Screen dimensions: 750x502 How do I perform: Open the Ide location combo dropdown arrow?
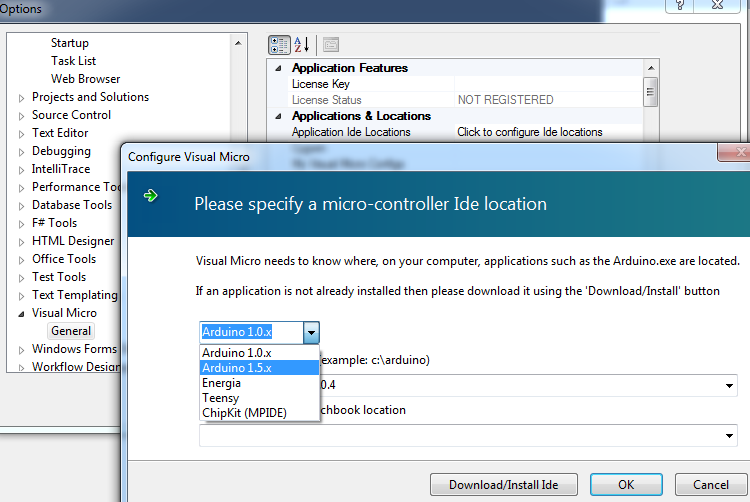[729, 385]
